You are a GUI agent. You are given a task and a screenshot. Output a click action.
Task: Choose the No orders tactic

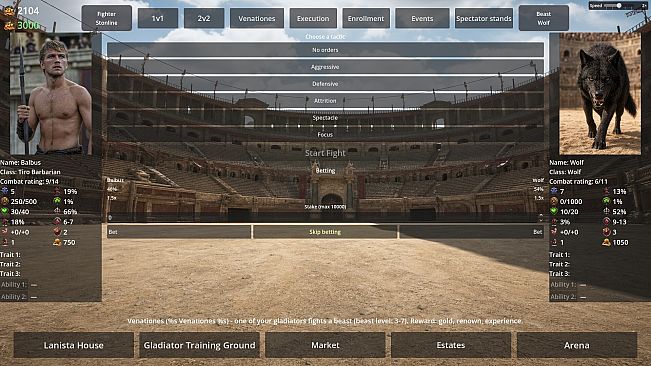click(325, 50)
